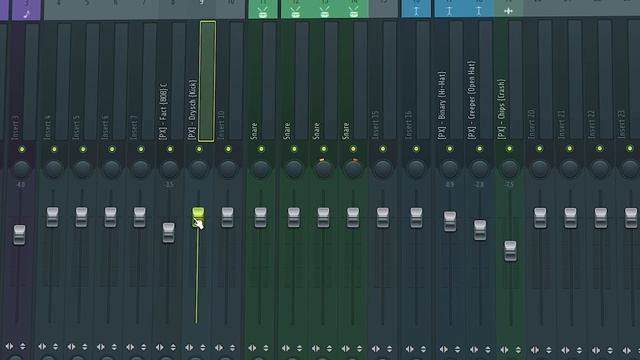Image resolution: width=640 pixels, height=360 pixels.
Task: Swap left/right channels on Insert 10
Action: pyautogui.click(x=219, y=348)
